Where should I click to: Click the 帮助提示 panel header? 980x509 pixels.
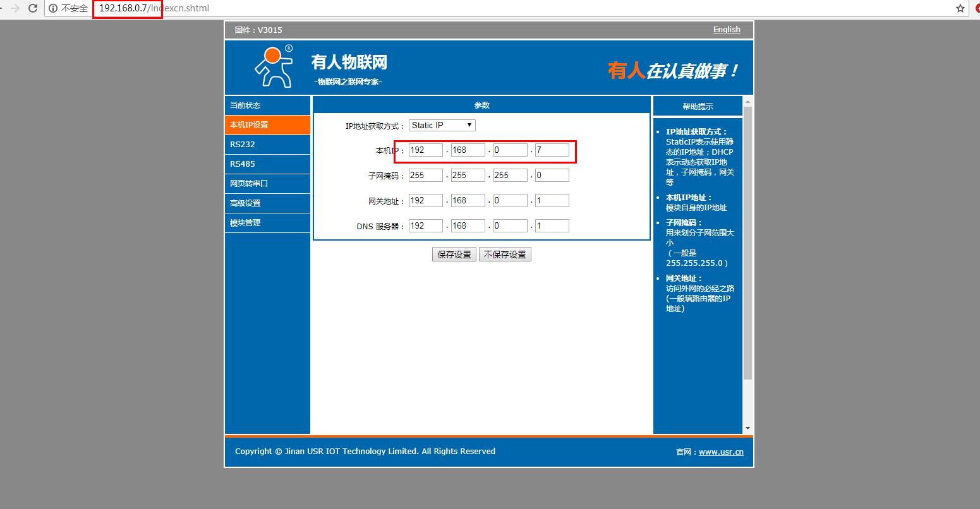[x=698, y=106]
